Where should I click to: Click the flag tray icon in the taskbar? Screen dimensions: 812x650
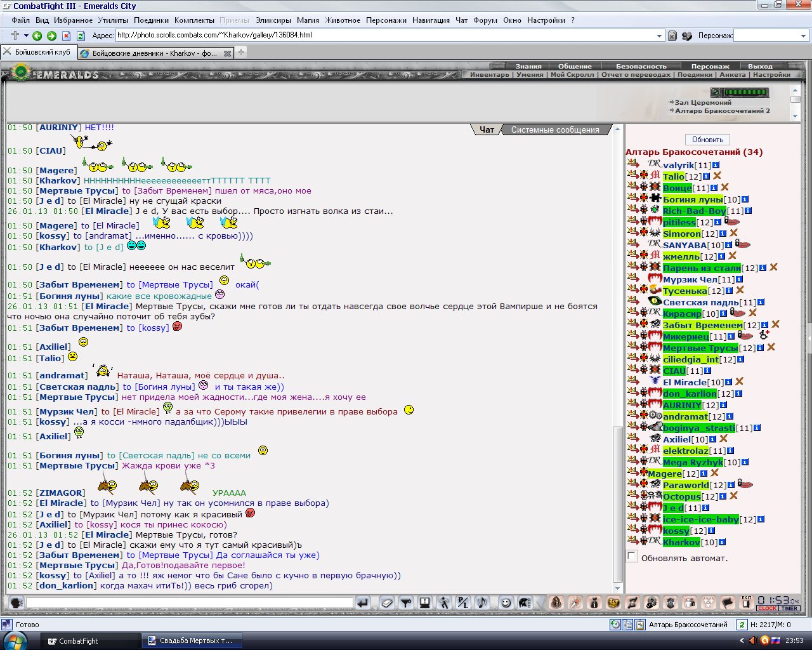pyautogui.click(x=775, y=640)
